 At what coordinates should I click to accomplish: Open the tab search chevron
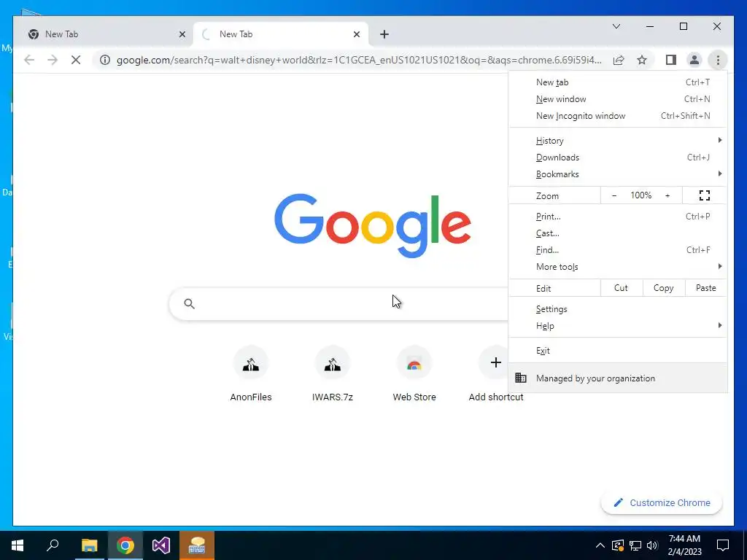coord(616,26)
